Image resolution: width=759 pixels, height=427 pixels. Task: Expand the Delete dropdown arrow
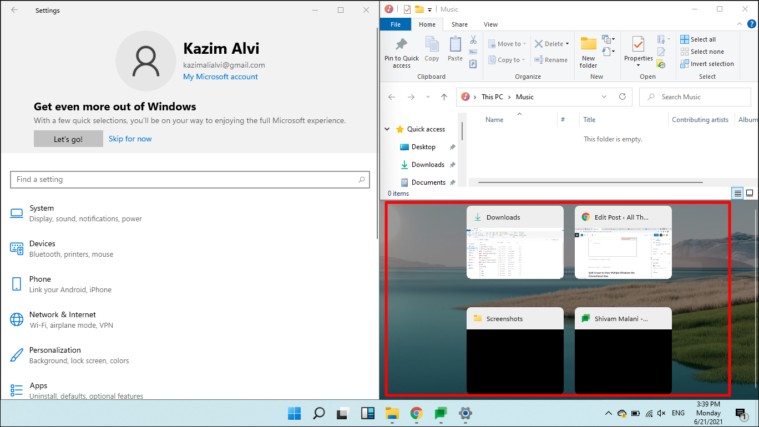(x=567, y=44)
